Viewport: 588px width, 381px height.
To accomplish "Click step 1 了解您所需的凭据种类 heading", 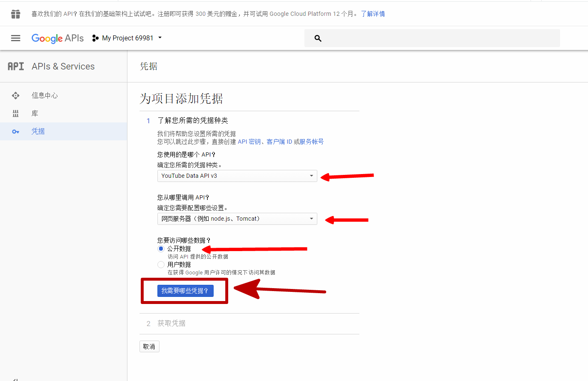I will (193, 120).
